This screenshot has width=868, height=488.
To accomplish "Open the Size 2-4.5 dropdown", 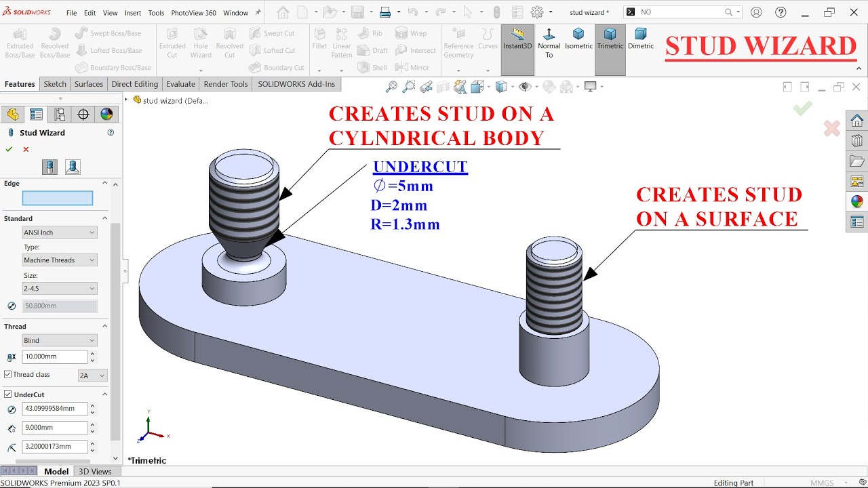I will click(60, 289).
